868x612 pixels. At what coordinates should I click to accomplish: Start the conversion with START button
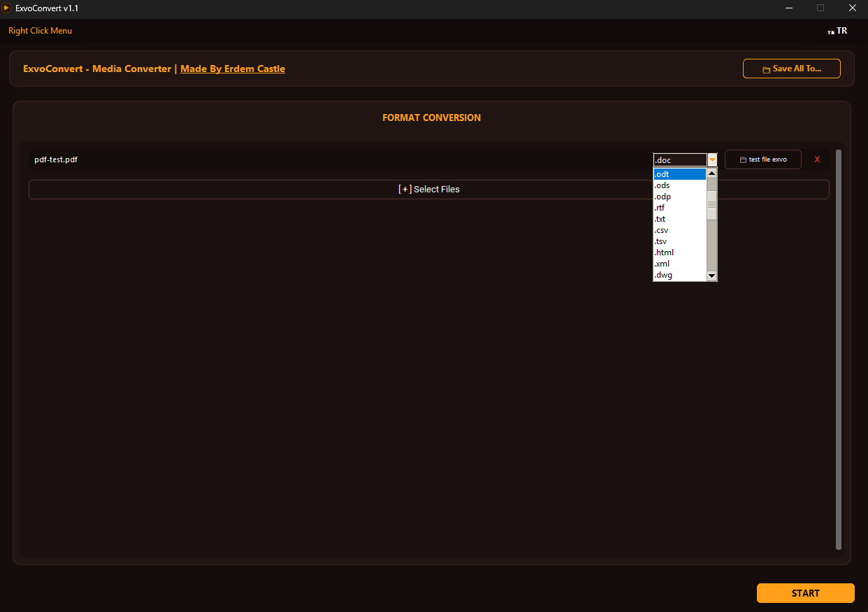coord(805,593)
